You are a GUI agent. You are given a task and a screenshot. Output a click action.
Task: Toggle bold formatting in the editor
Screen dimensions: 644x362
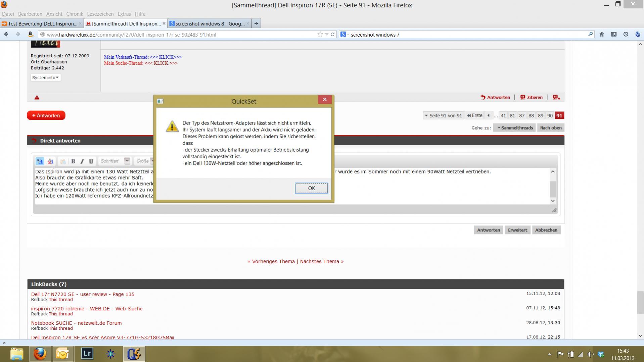pyautogui.click(x=73, y=161)
